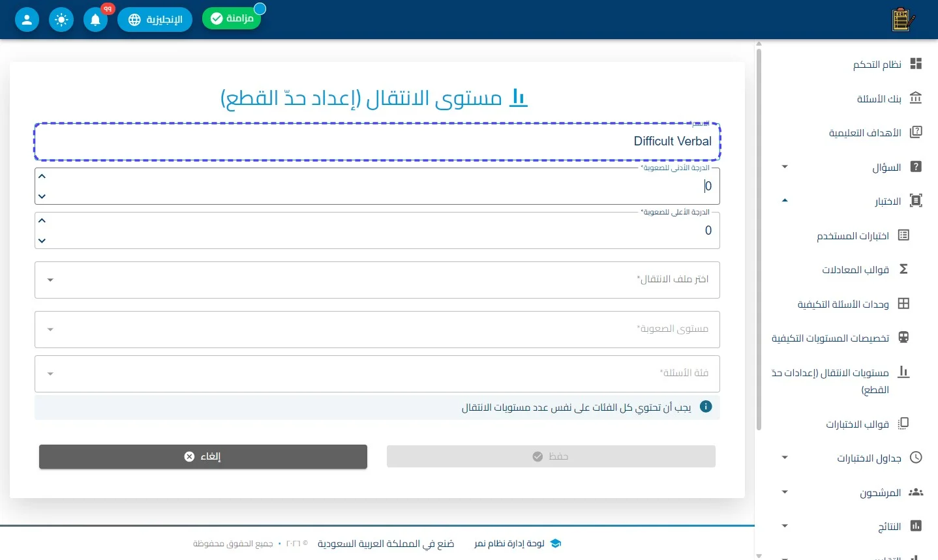
Task: Click the حفظ save button
Action: pyautogui.click(x=551, y=456)
